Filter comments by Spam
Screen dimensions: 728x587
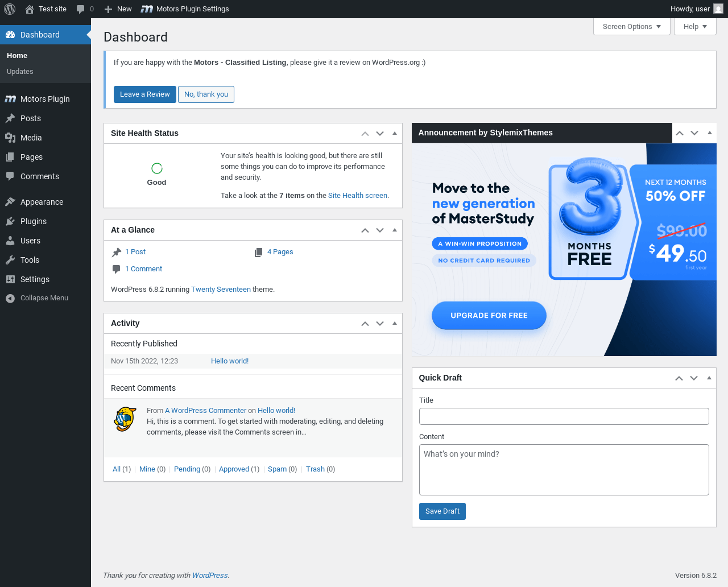pyautogui.click(x=277, y=469)
